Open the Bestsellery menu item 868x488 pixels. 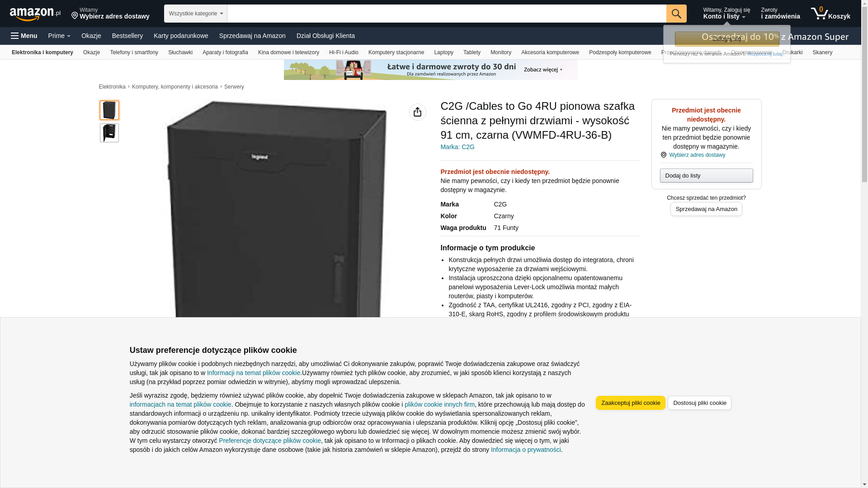[x=127, y=36]
